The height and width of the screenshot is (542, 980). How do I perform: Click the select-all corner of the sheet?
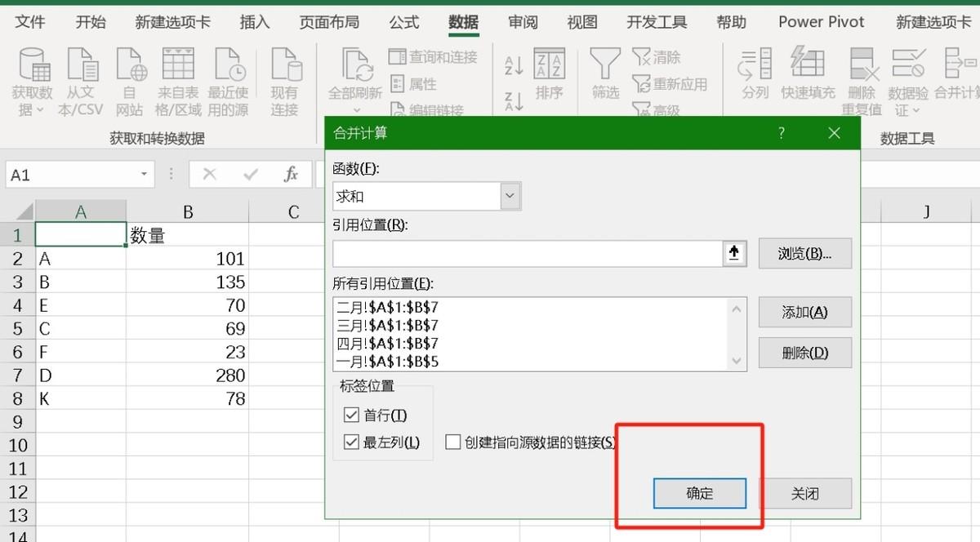point(17,212)
